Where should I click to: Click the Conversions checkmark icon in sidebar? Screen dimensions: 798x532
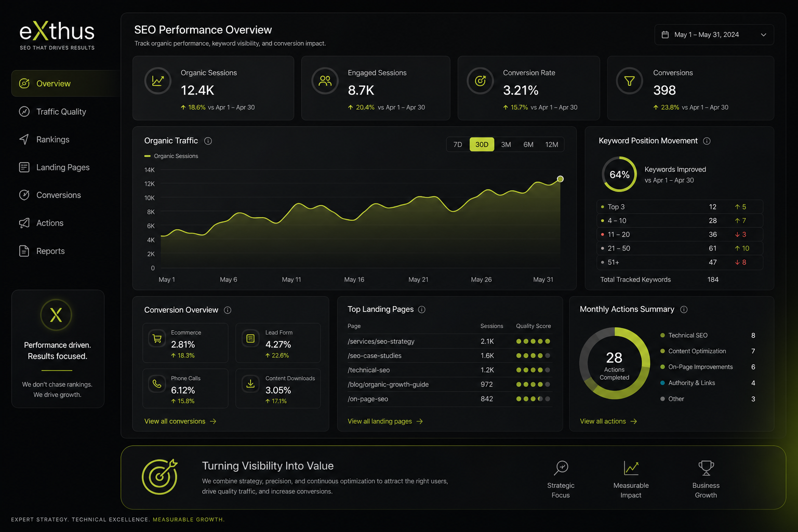(x=24, y=195)
